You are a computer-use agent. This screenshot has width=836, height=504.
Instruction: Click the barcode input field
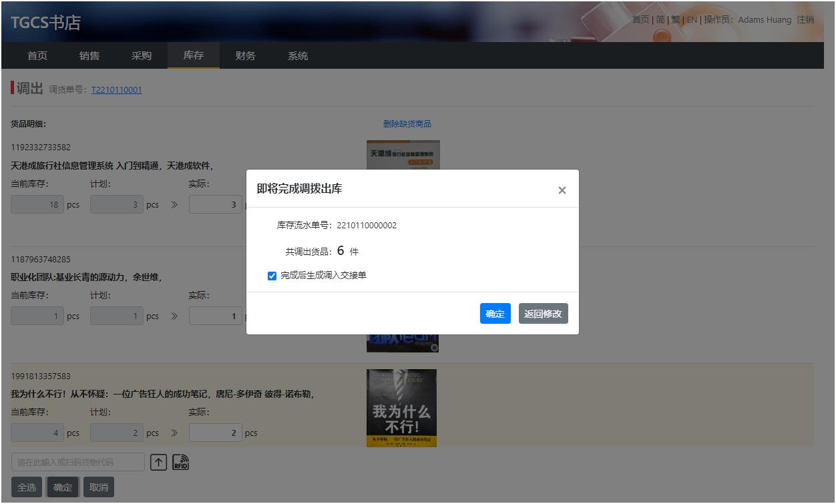pos(77,462)
